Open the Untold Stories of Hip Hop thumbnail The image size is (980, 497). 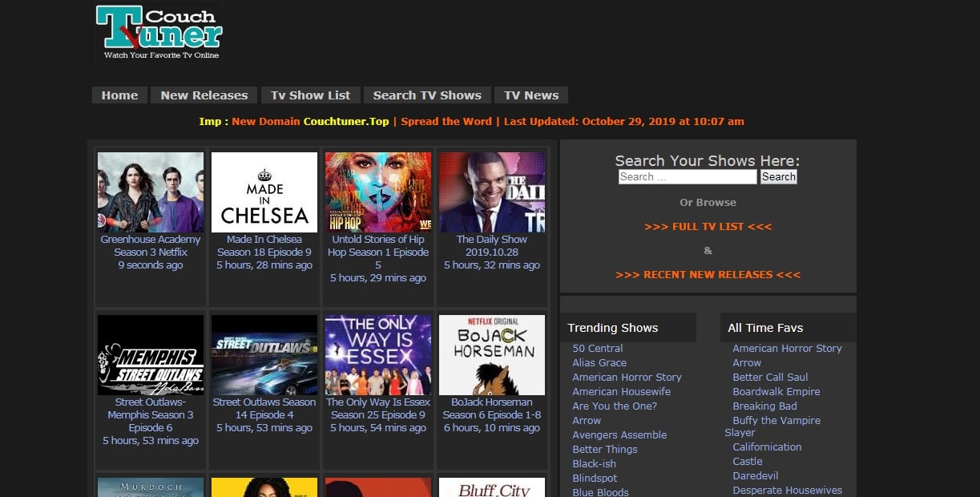378,192
